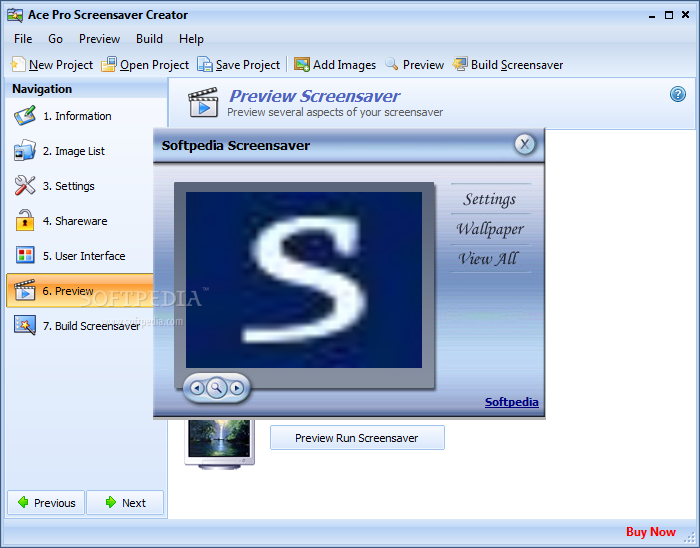Image resolution: width=700 pixels, height=548 pixels.
Task: Select the 3. Settings navigation label
Action: (x=68, y=186)
